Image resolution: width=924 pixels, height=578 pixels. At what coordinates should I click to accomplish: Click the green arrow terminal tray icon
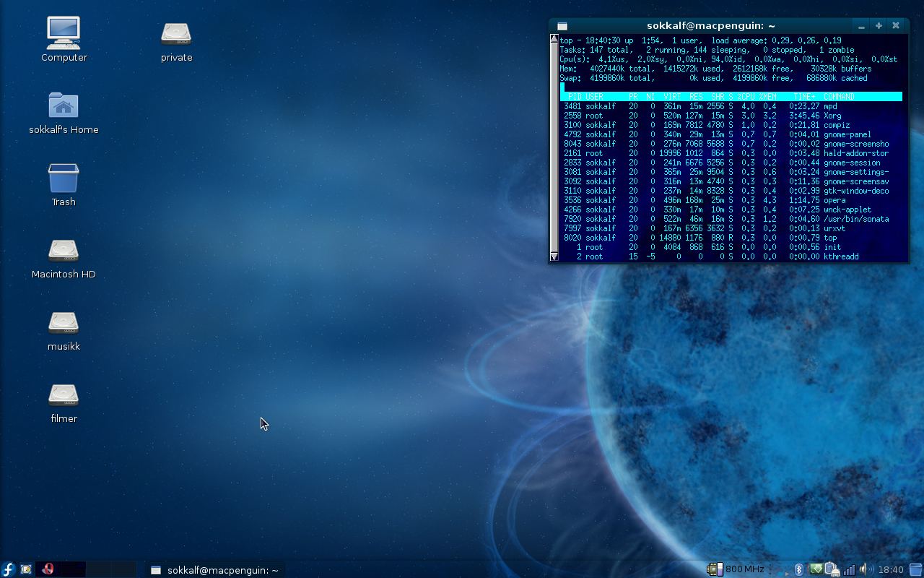pyautogui.click(x=816, y=569)
